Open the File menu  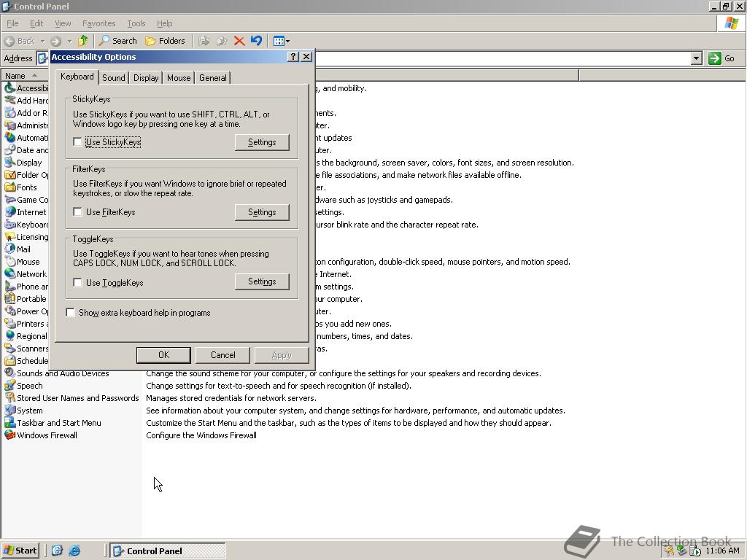coord(12,23)
